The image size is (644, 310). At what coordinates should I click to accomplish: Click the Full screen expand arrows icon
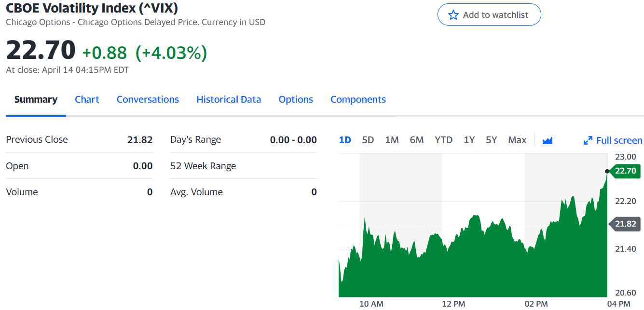[588, 140]
